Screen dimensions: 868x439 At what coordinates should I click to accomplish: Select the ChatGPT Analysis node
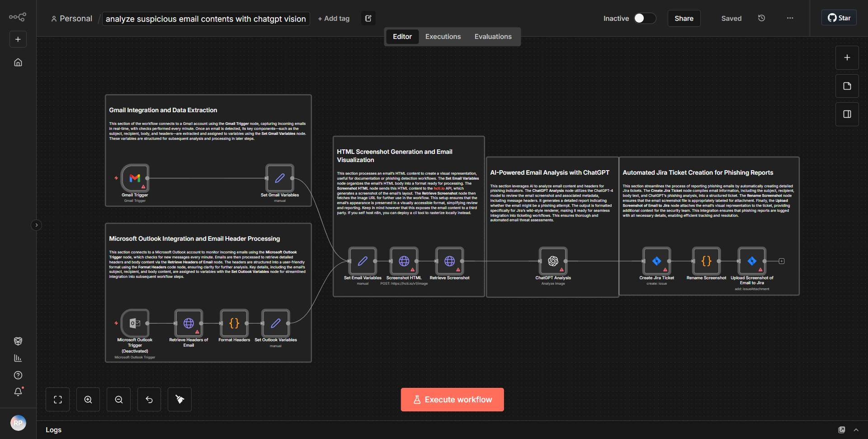pos(552,262)
